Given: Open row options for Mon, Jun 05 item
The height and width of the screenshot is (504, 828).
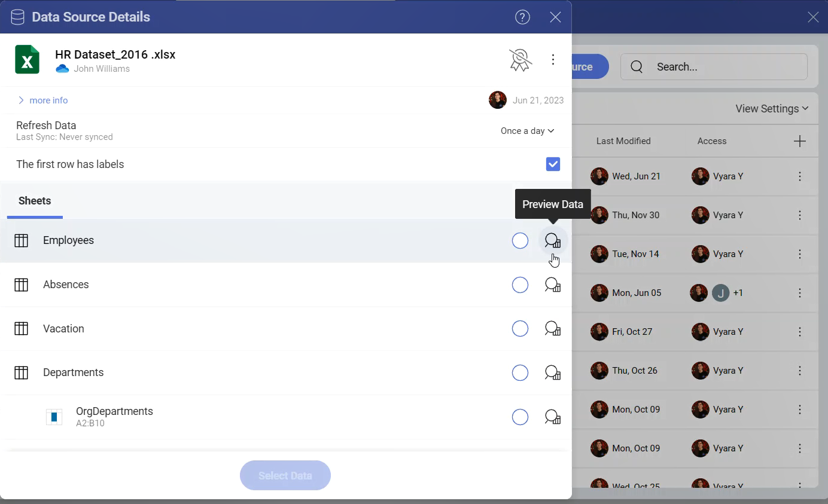Looking at the screenshot, I should (x=800, y=293).
